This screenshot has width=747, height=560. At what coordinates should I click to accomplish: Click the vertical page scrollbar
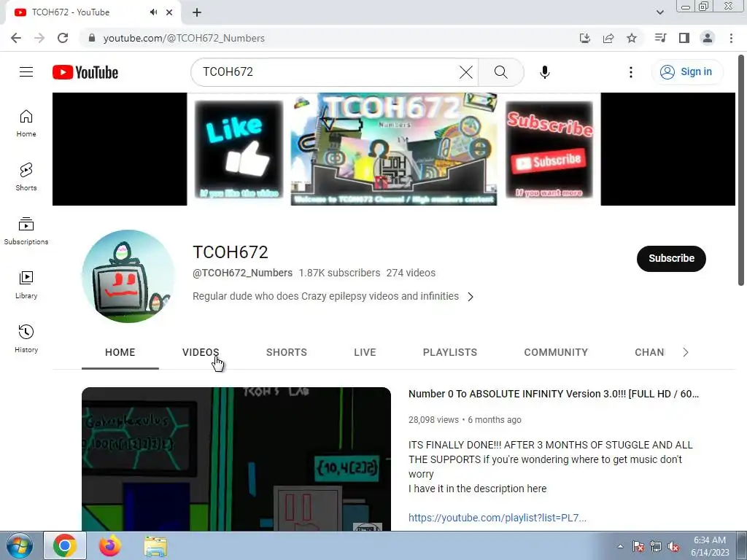741,171
